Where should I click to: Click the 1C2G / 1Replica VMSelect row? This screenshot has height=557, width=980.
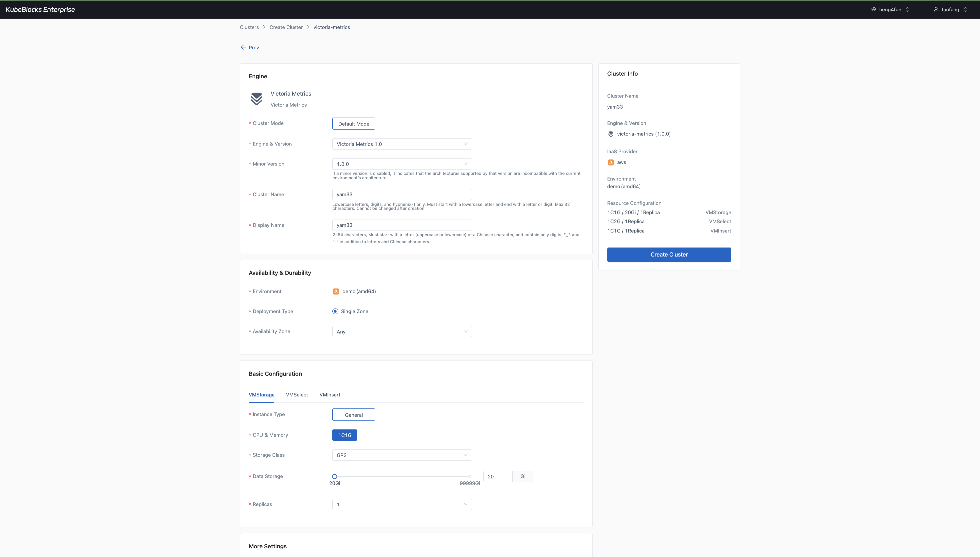click(669, 222)
